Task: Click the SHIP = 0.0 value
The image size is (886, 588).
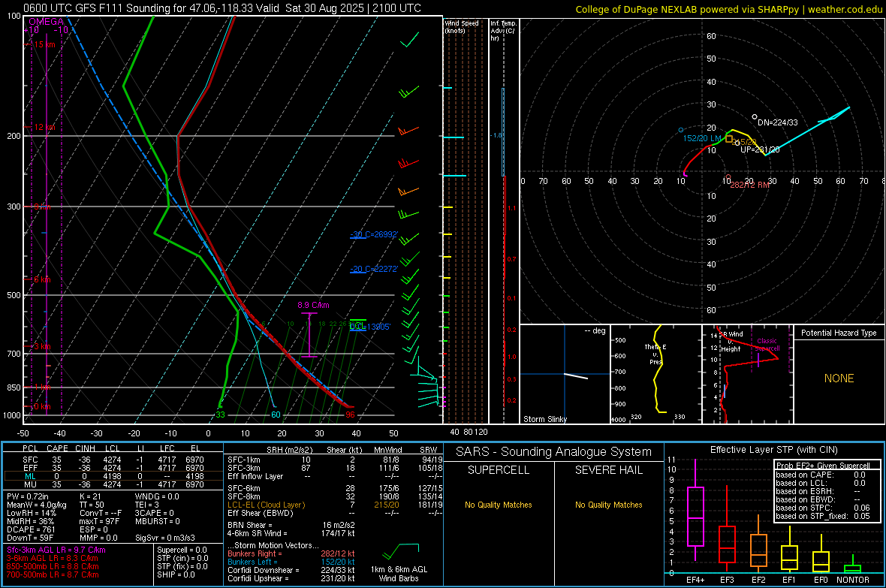Action: (175, 574)
